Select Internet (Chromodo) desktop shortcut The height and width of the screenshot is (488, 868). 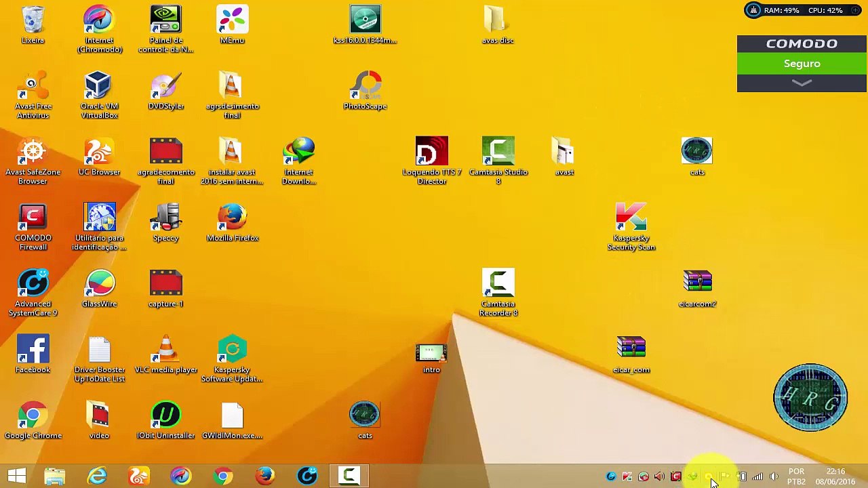[99, 29]
